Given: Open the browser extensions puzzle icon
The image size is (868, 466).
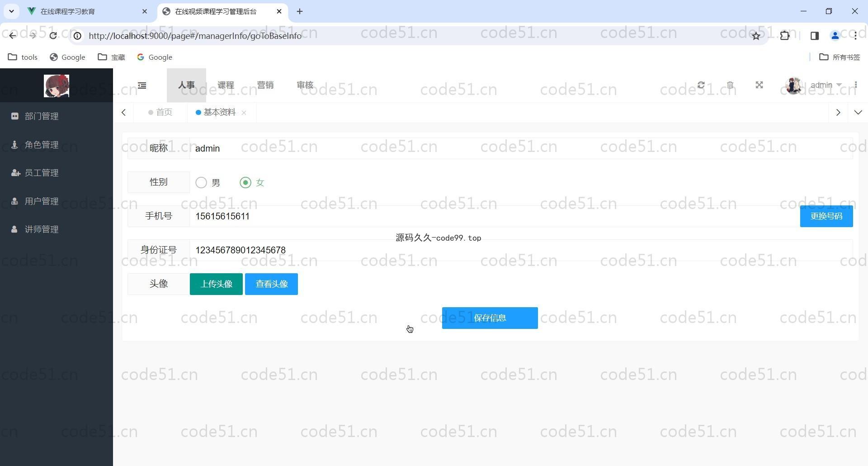Looking at the screenshot, I should (x=785, y=36).
